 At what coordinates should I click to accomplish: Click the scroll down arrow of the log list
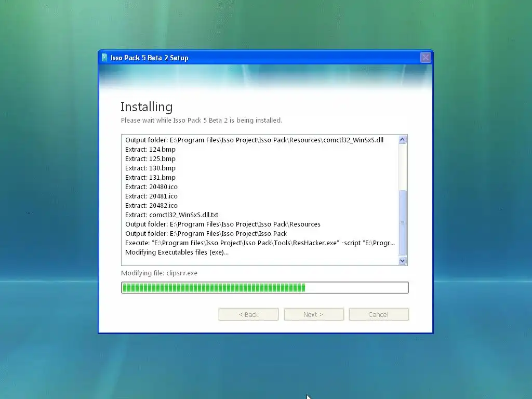(x=403, y=261)
